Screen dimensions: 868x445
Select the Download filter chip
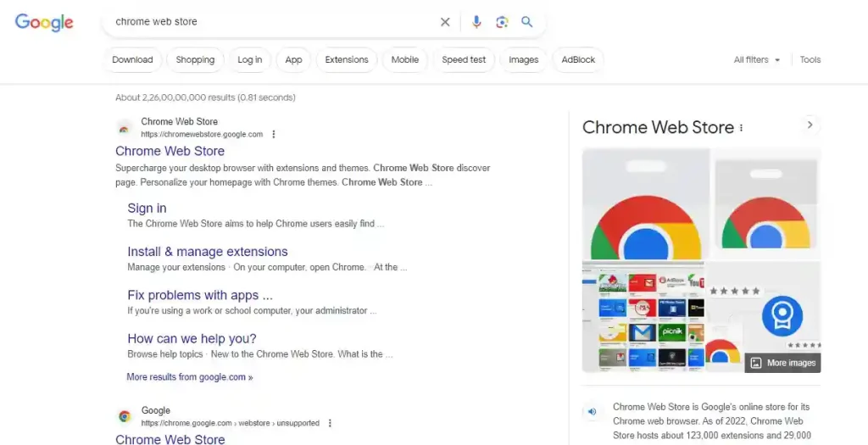point(132,60)
